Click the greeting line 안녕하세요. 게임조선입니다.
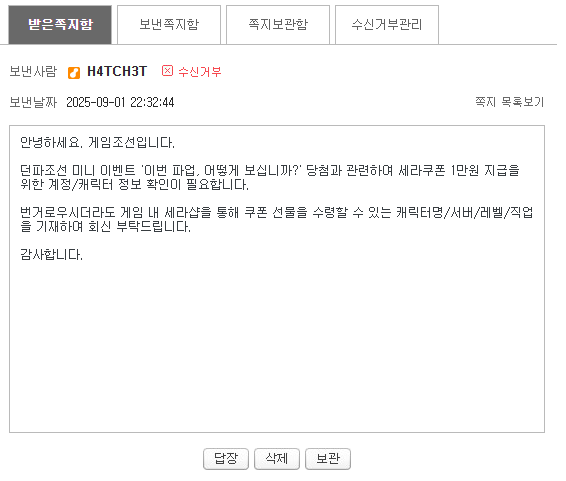 click(x=99, y=145)
